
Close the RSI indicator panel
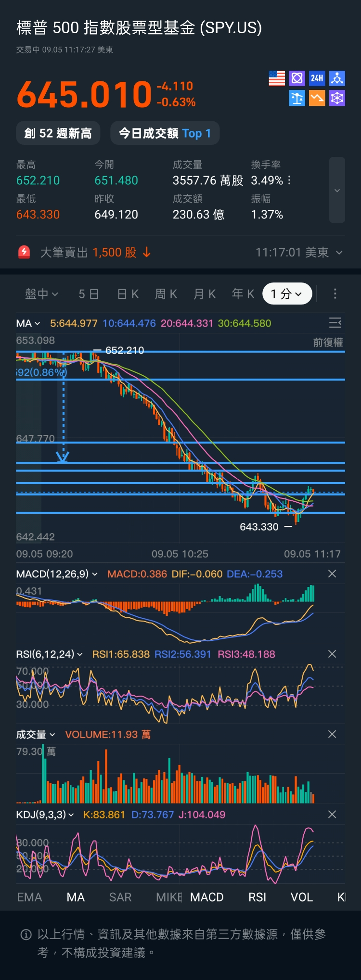pos(332,654)
